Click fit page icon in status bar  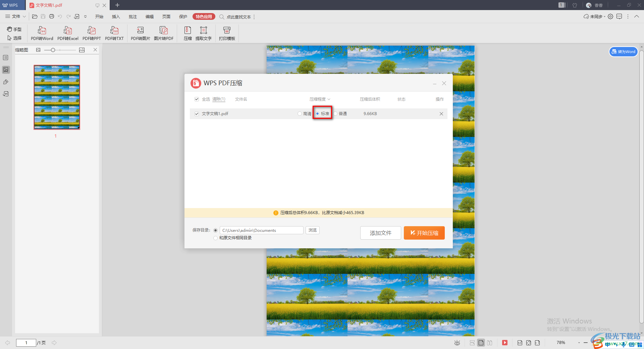tap(529, 343)
